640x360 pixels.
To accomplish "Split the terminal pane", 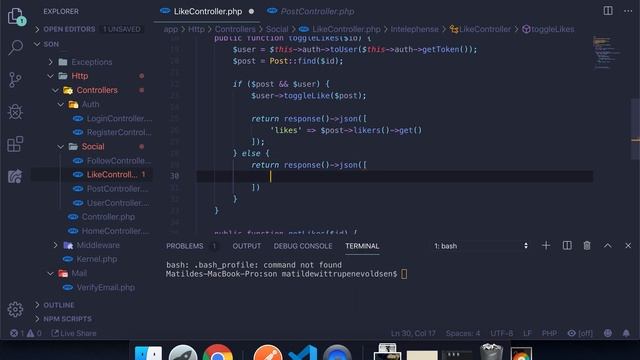I will click(567, 245).
